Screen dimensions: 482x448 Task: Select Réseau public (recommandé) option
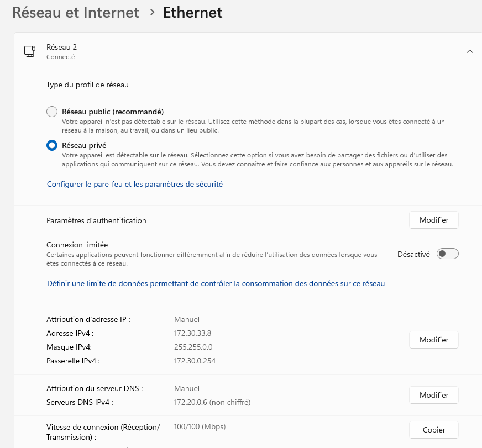pyautogui.click(x=52, y=112)
